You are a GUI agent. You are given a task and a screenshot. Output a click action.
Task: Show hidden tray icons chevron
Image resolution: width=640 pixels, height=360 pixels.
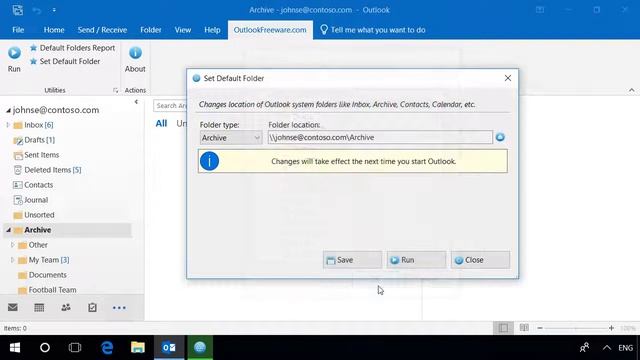point(607,348)
